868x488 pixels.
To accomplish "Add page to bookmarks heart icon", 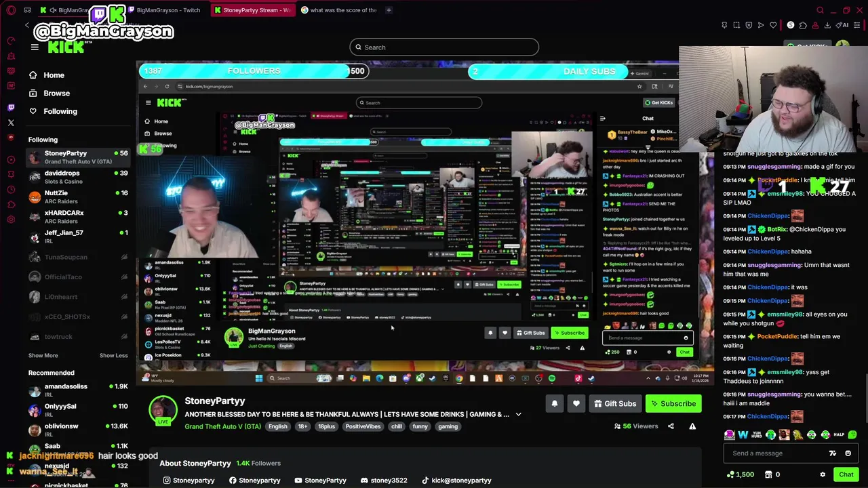I will coord(773,26).
